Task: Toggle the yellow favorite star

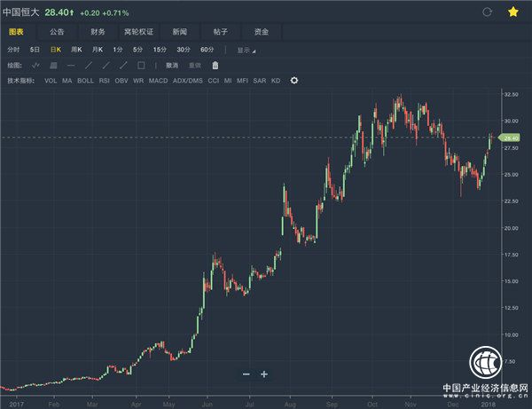Action: [x=512, y=12]
